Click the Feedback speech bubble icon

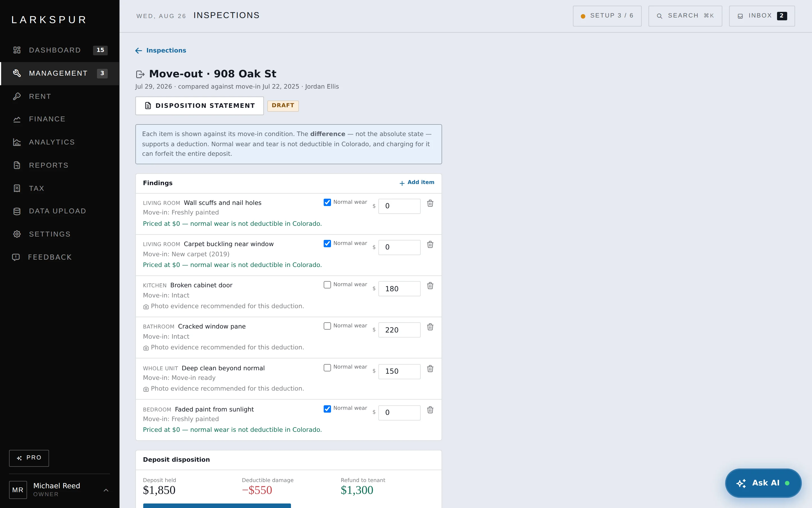[x=16, y=257]
